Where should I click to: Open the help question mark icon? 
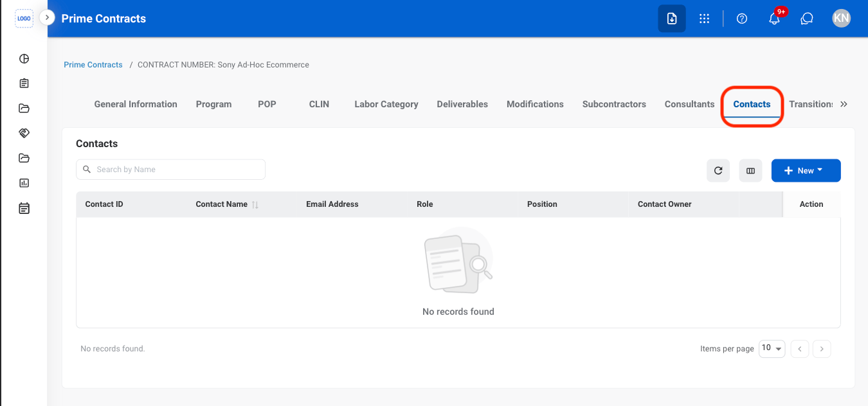point(742,19)
